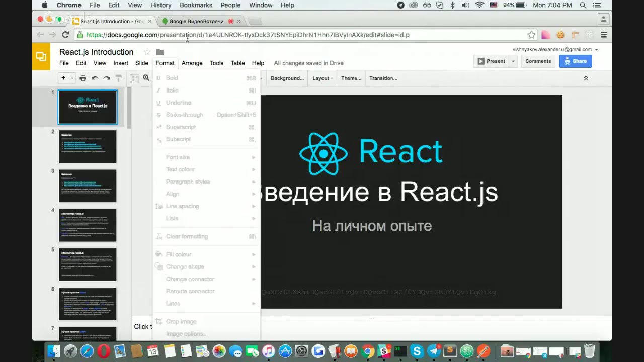
Task: Click the Chrome user profile button
Action: pyautogui.click(x=604, y=19)
